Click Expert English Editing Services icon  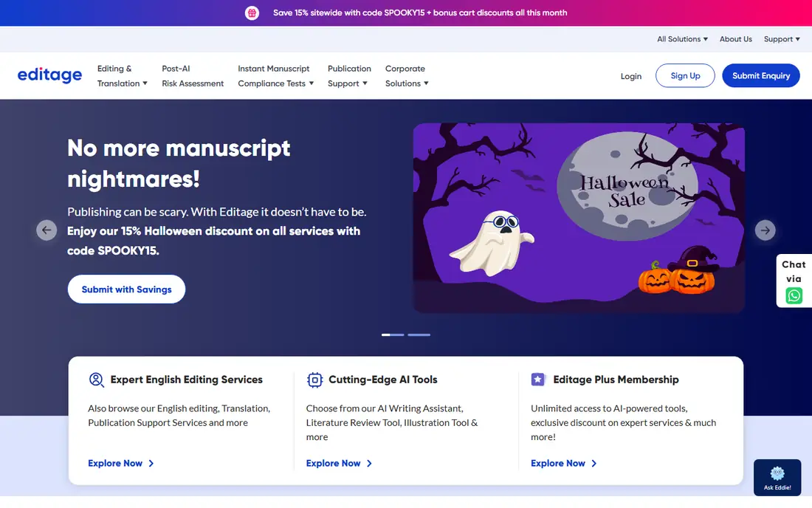click(96, 380)
